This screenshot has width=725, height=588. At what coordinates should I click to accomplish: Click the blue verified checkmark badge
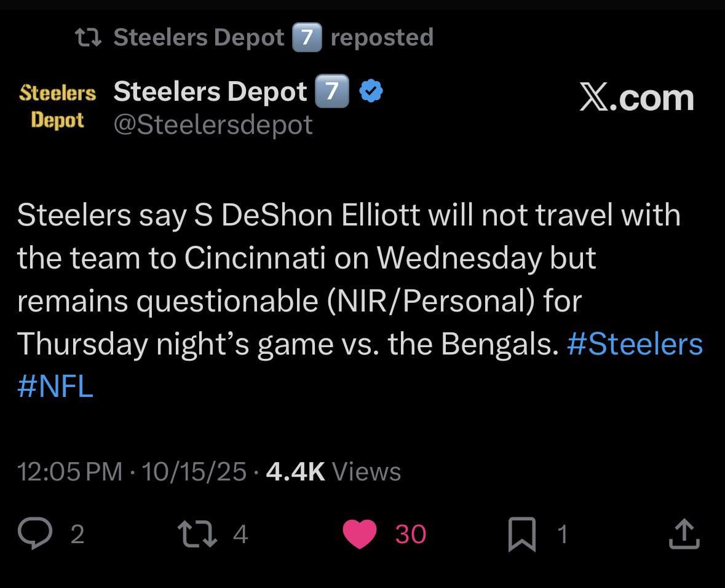click(370, 90)
